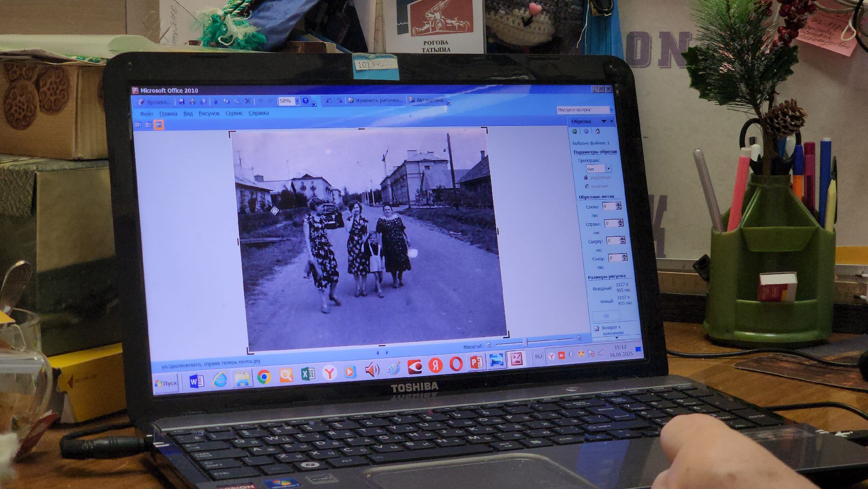Open the Рисунок menu
Image resolution: width=868 pixels, height=489 pixels.
pos(209,113)
